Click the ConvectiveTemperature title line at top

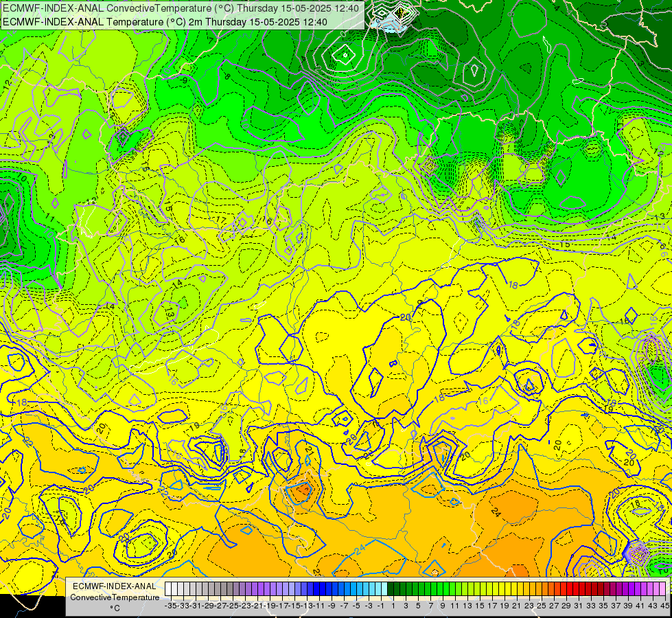coord(181,8)
